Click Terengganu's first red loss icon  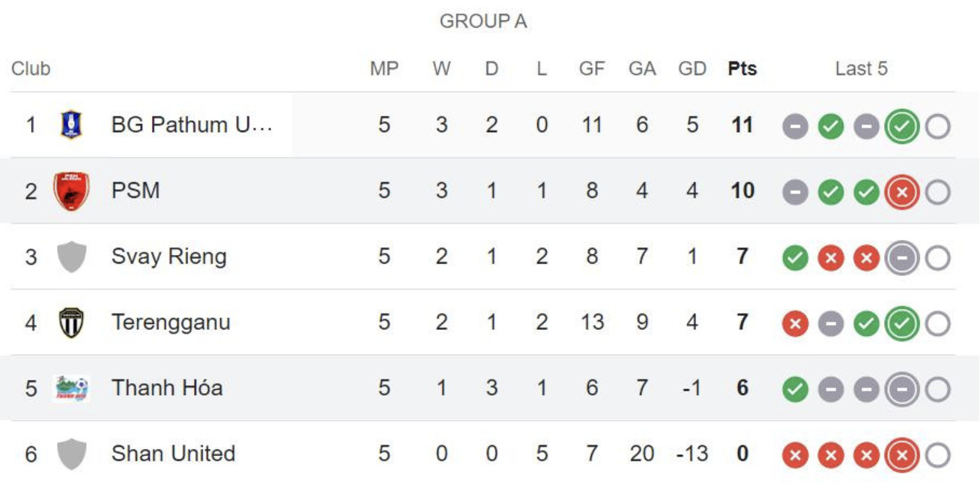tap(795, 323)
